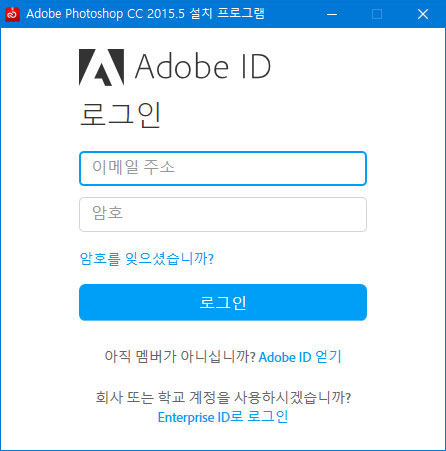The image size is (446, 451).
Task: Select the 암호 placeholder text
Action: click(107, 213)
